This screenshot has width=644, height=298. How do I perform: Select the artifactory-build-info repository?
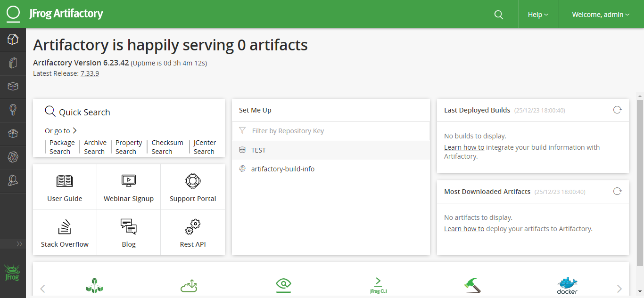click(282, 169)
